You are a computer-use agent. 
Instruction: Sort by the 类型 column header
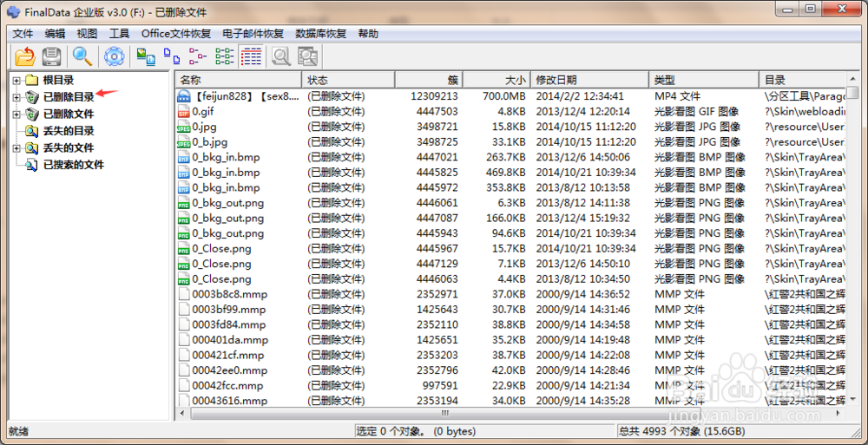[x=703, y=81]
